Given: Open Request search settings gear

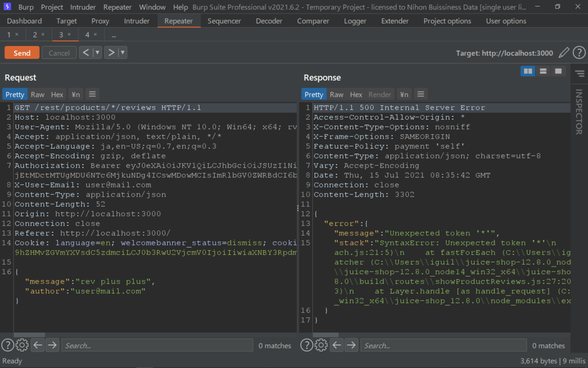Looking at the screenshot, I should click(x=22, y=345).
